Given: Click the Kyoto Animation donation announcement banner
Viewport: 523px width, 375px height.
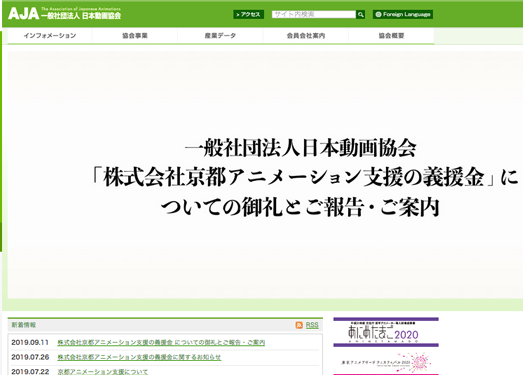Looking at the screenshot, I should 265,175.
